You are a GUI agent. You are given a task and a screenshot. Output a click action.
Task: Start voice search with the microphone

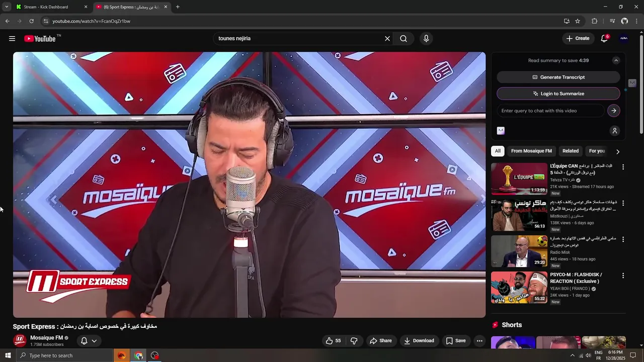point(426,39)
